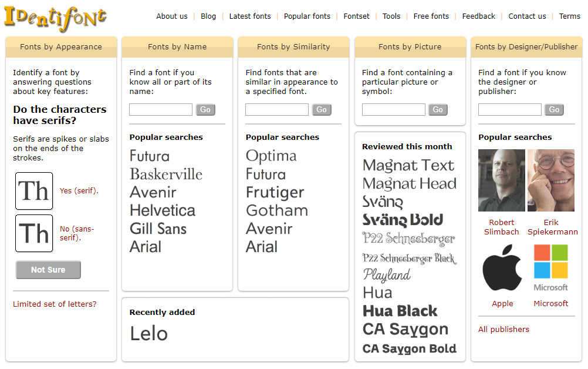Screen dimensions: 588x369
Task: Open the Terms page
Action: (569, 16)
